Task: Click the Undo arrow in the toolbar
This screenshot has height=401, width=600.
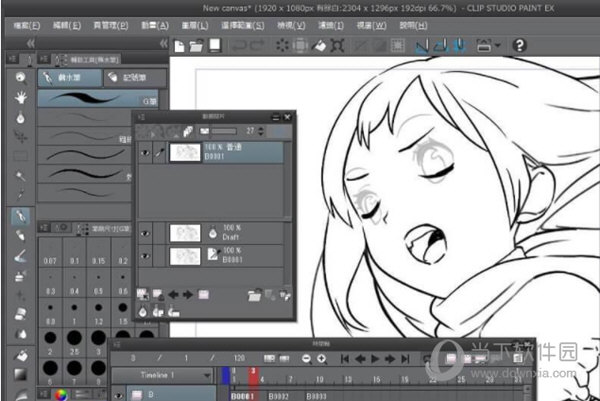Action: point(240,46)
